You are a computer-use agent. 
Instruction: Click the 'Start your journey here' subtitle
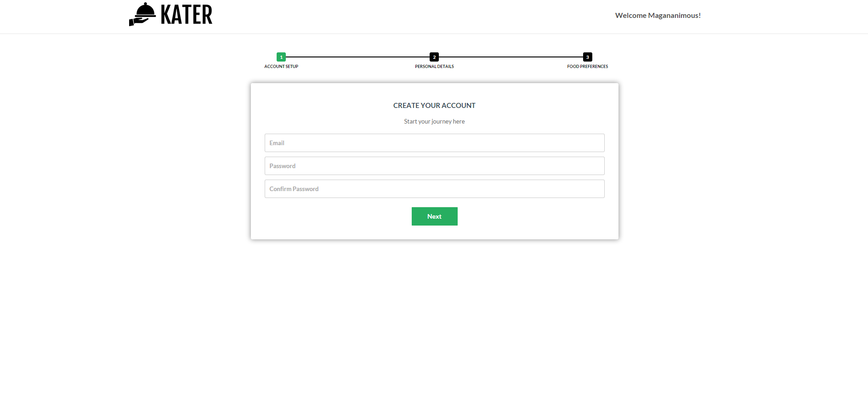coord(434,122)
